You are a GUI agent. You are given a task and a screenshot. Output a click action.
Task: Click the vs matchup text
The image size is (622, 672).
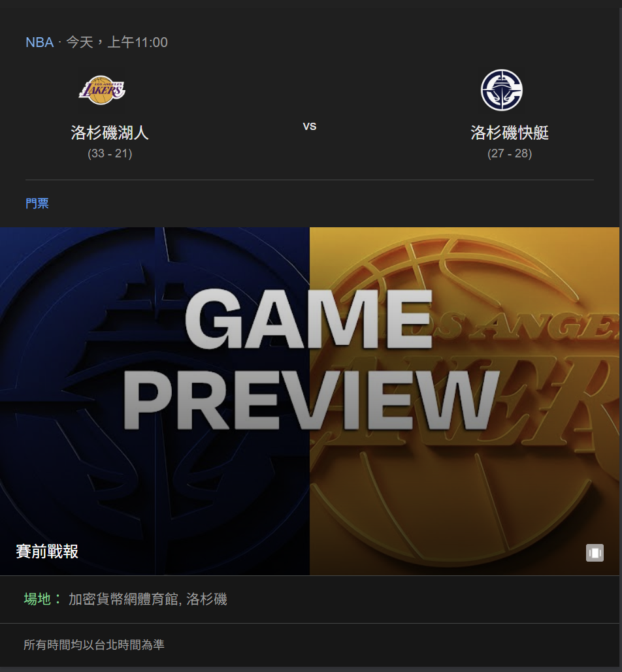coord(310,127)
